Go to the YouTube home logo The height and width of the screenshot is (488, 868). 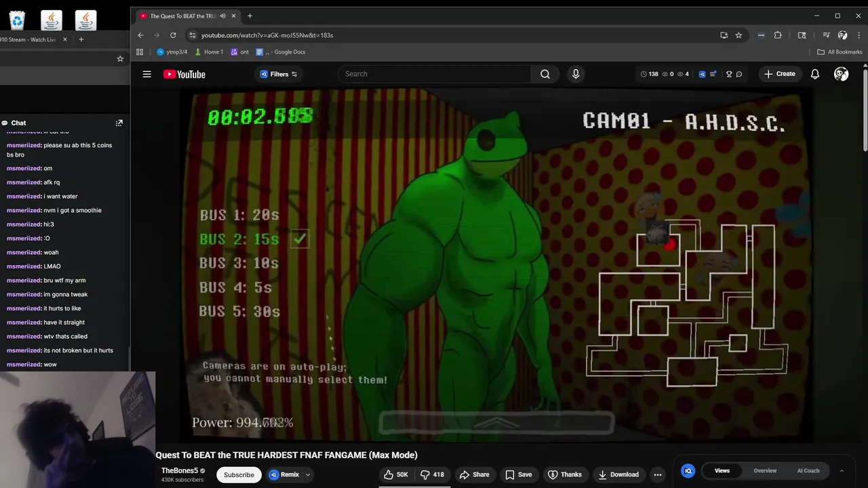tap(184, 74)
